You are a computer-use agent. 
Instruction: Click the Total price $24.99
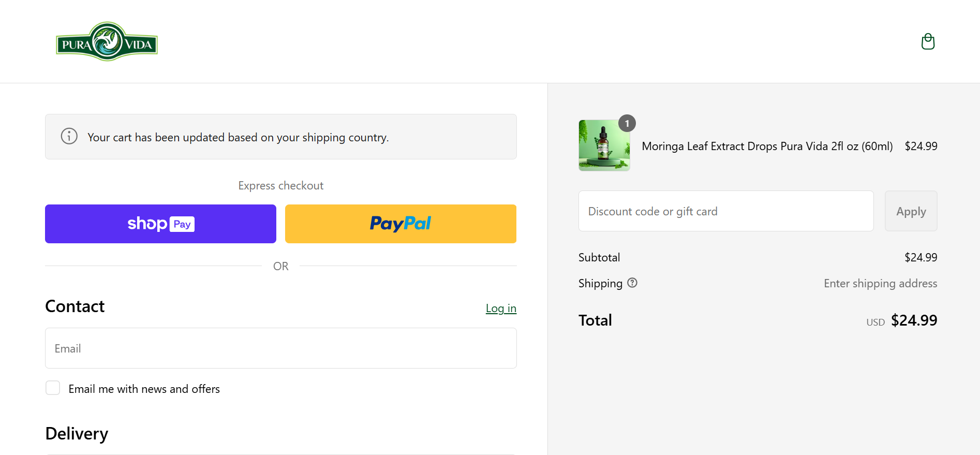(914, 320)
